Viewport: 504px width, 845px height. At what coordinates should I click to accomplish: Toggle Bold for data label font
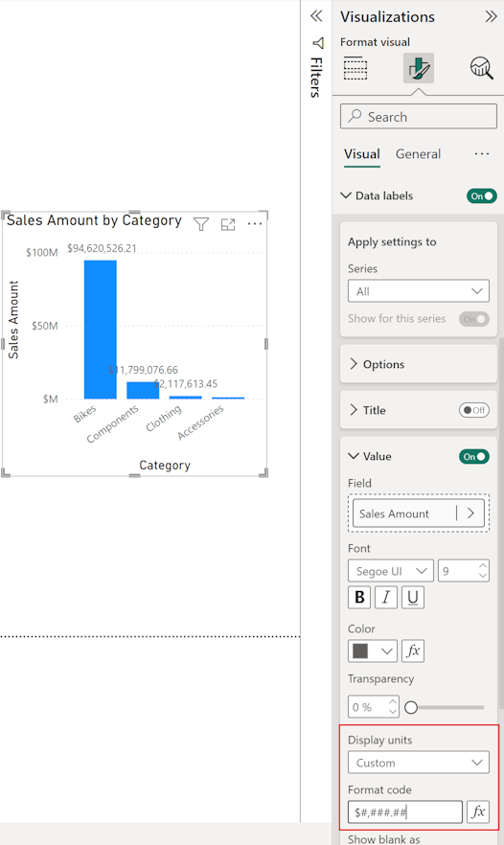[359, 597]
